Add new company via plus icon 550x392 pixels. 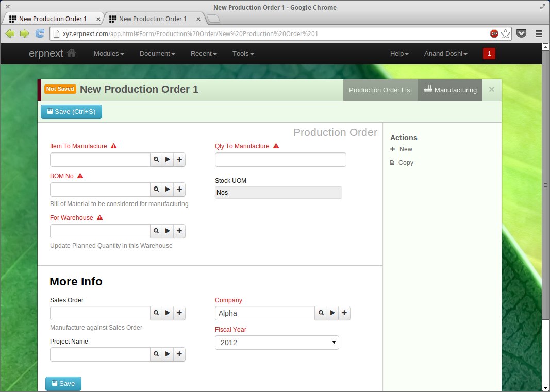pyautogui.click(x=344, y=313)
